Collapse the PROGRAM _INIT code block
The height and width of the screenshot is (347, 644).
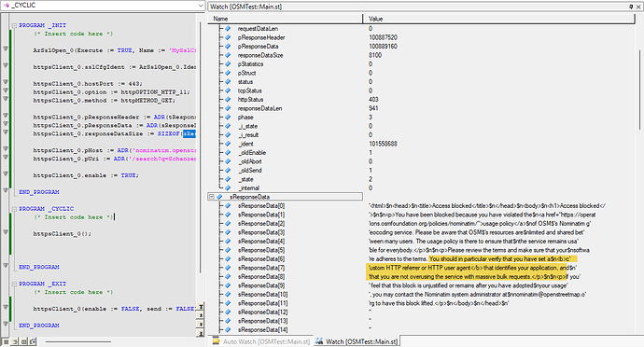click(14, 25)
